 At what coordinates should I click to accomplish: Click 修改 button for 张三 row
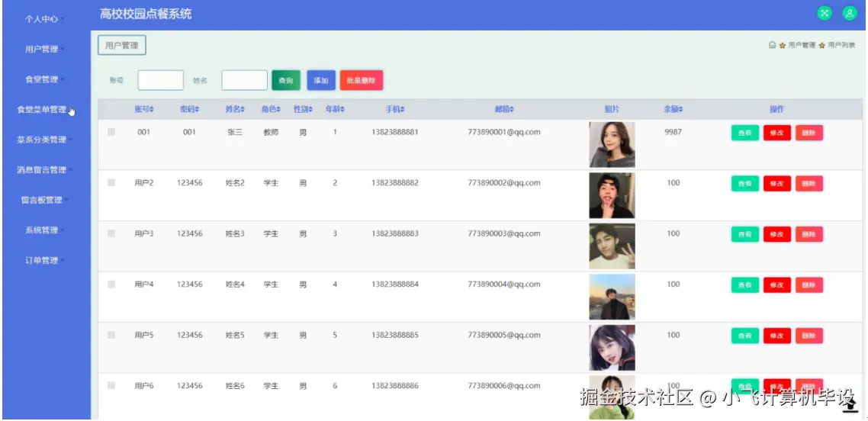tap(777, 133)
